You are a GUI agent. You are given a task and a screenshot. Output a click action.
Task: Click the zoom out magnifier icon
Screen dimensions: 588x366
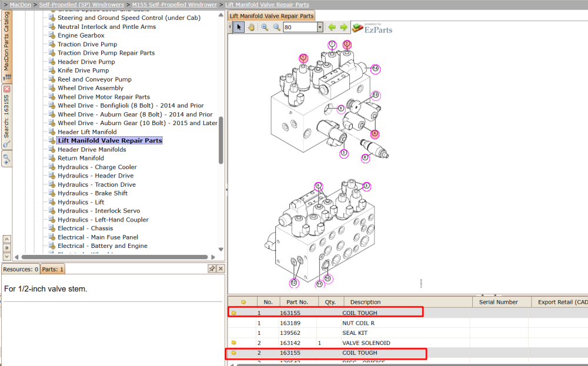(277, 27)
